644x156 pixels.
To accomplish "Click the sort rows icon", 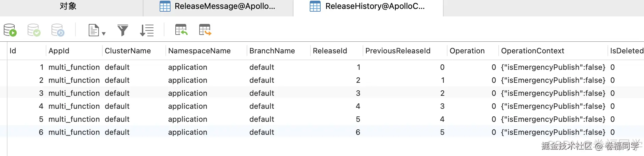I will tap(147, 30).
